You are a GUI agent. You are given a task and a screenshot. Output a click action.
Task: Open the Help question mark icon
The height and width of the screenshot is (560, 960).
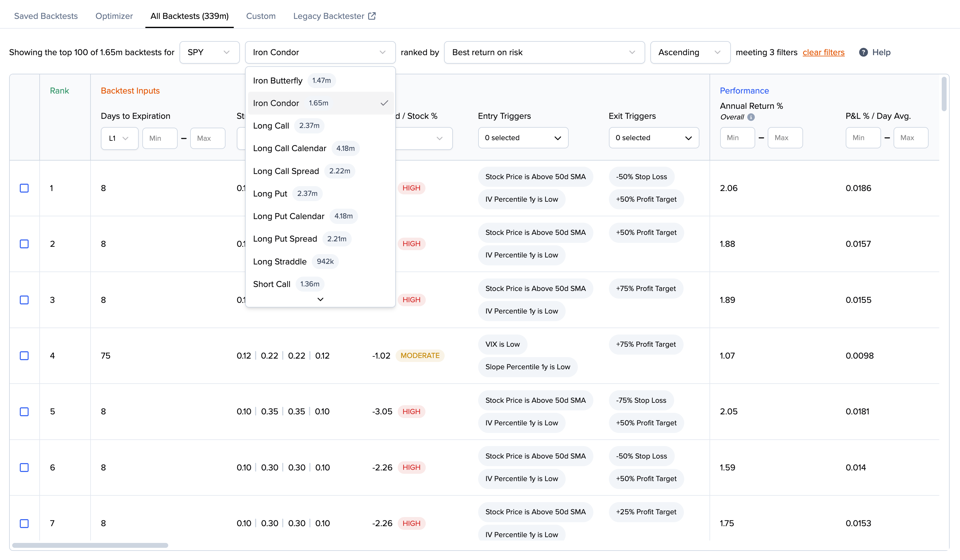click(864, 52)
